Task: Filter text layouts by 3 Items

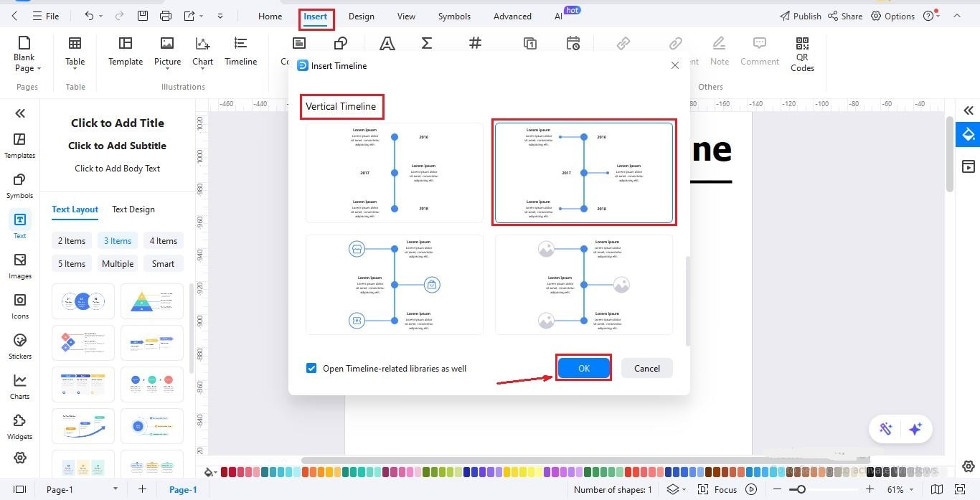Action: pos(117,240)
